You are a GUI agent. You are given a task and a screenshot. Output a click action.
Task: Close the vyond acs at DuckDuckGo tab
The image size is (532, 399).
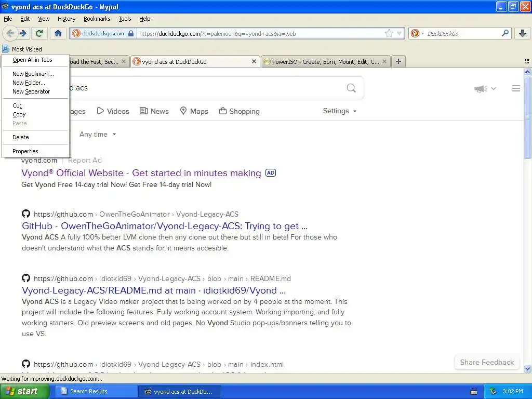[x=254, y=61]
